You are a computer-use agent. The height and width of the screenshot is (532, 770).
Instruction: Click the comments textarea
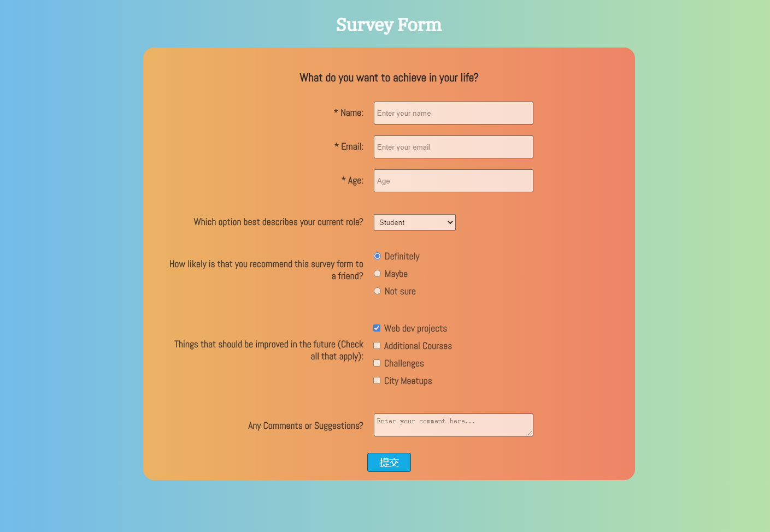pyautogui.click(x=453, y=425)
